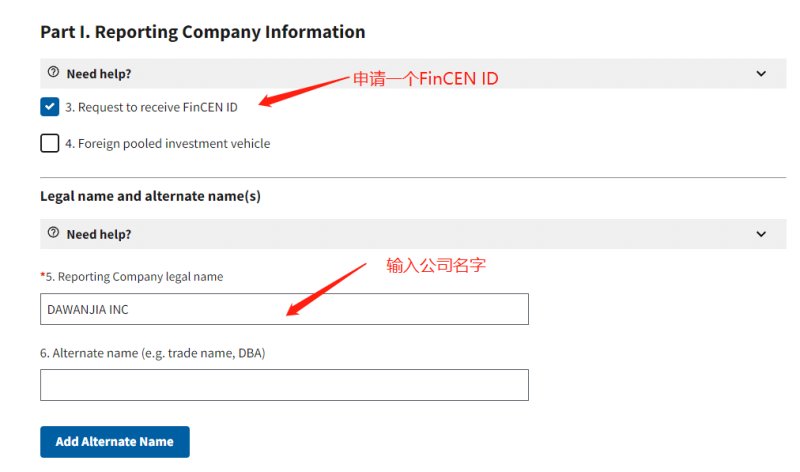The width and height of the screenshot is (800, 472).
Task: Click the question mark icon in the Legal name help bar
Action: 53,233
